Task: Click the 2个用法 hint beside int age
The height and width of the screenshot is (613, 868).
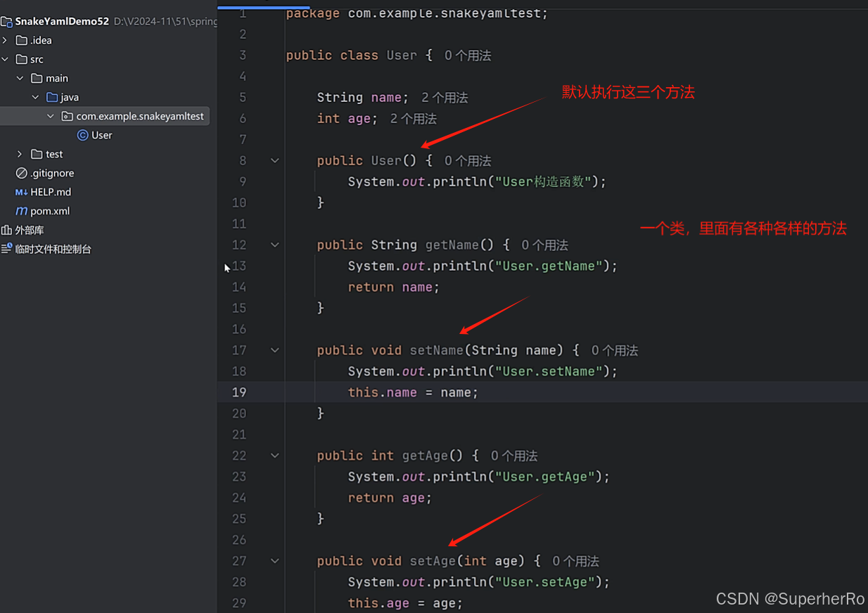Action: [414, 119]
